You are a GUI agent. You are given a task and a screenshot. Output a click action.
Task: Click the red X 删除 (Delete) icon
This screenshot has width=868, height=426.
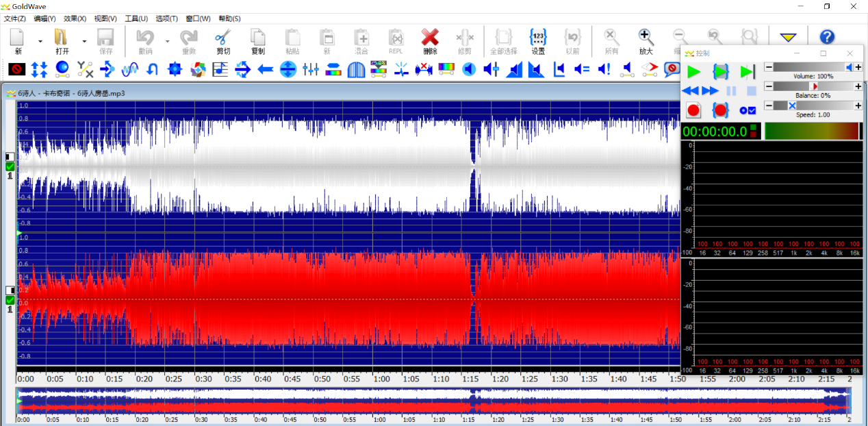(x=430, y=38)
